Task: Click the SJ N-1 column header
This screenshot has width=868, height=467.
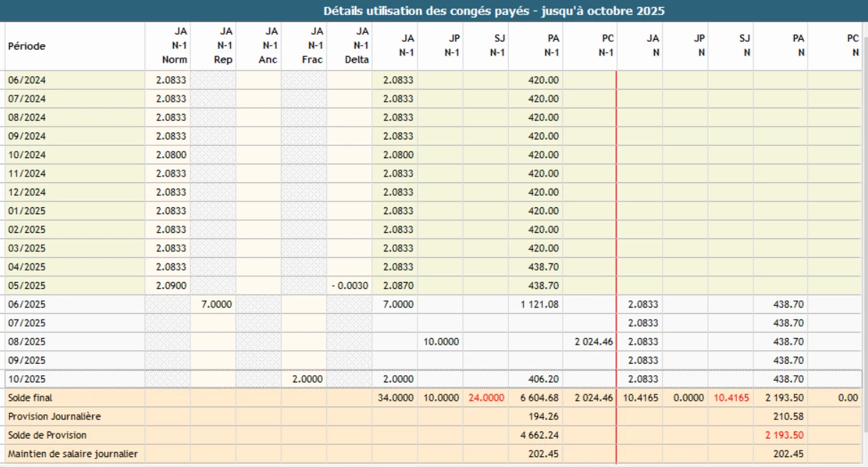Action: [x=486, y=46]
